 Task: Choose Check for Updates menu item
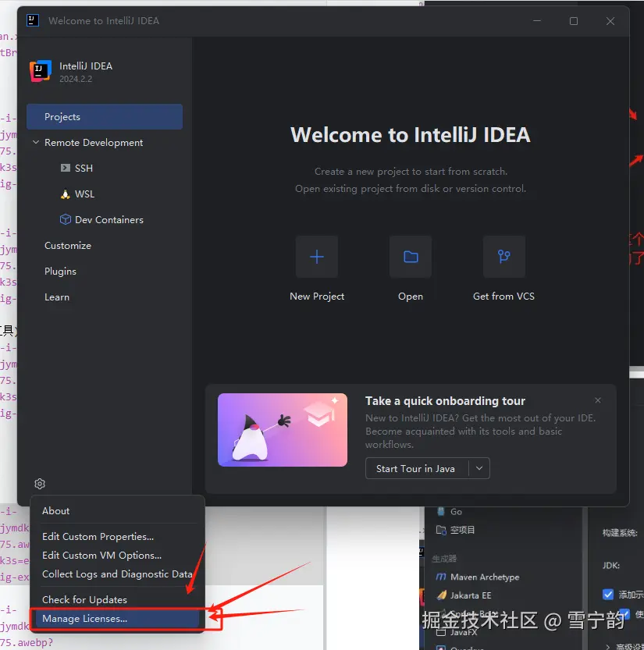coord(84,600)
